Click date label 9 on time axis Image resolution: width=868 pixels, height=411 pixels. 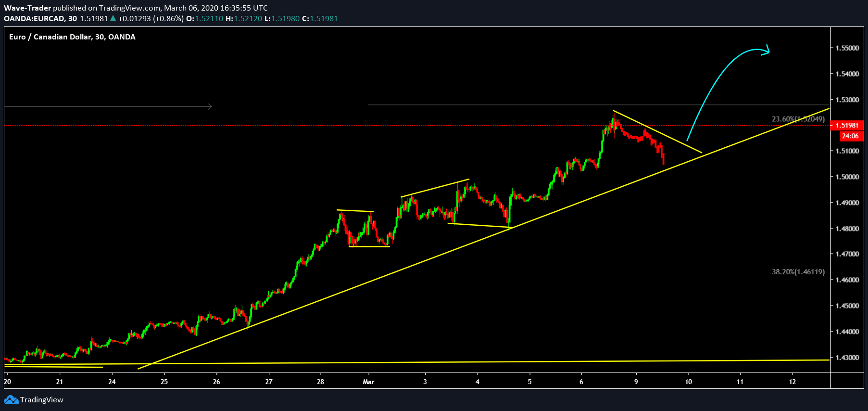[x=636, y=382]
